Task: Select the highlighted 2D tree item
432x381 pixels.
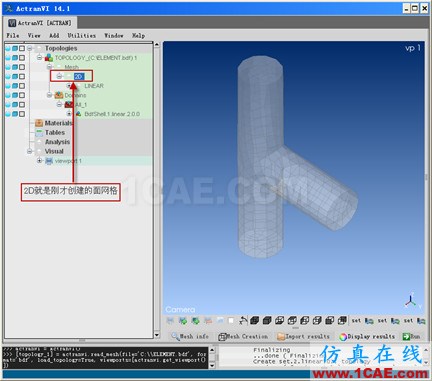Action: [79, 76]
